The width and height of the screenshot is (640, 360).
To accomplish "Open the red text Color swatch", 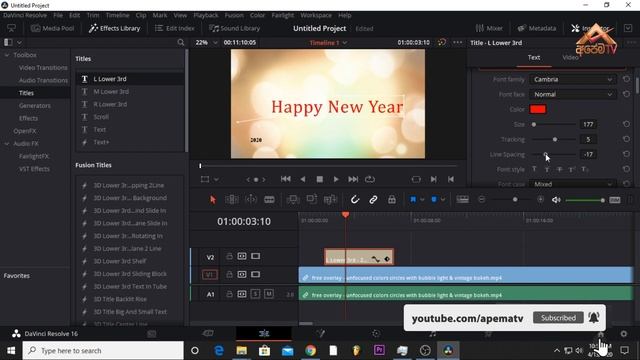I will 538,109.
